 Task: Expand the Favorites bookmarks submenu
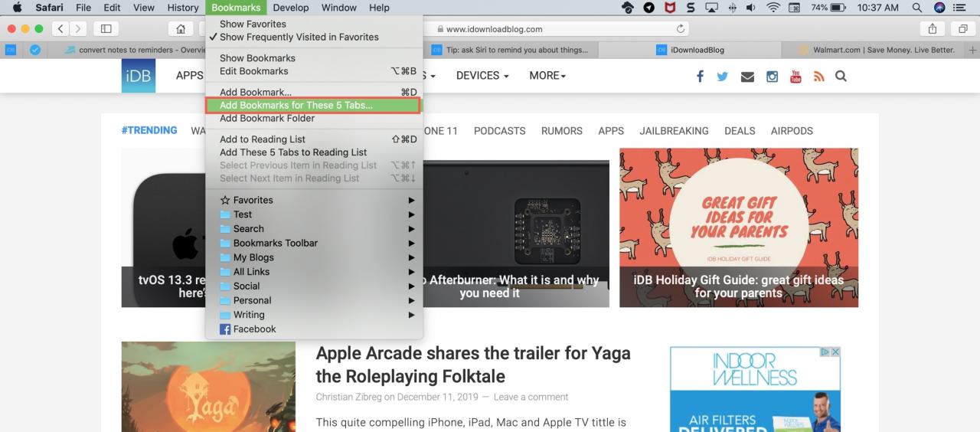314,200
